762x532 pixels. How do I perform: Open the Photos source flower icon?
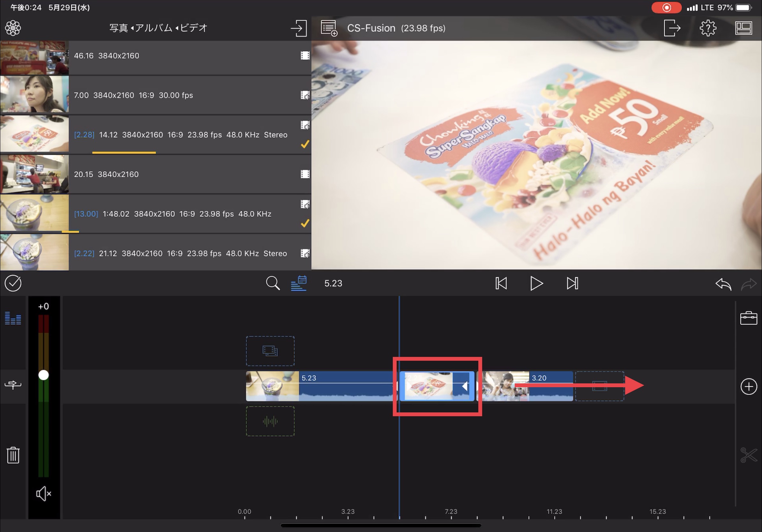(x=13, y=28)
